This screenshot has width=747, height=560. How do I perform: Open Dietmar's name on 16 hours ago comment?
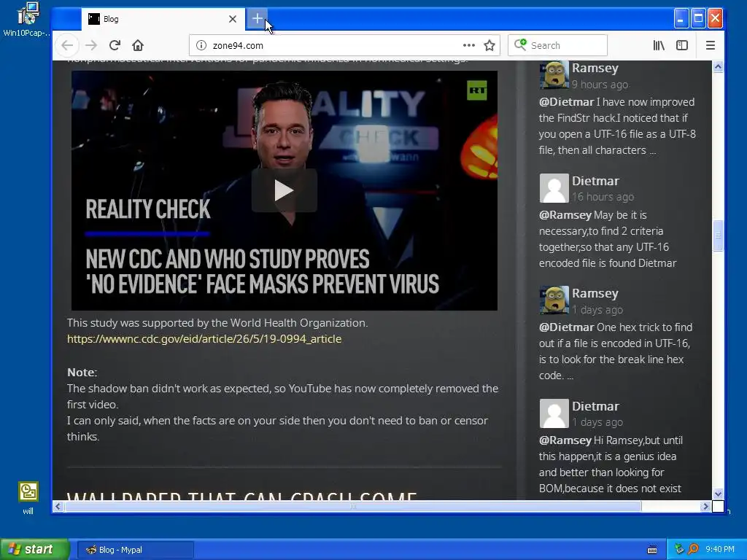595,181
